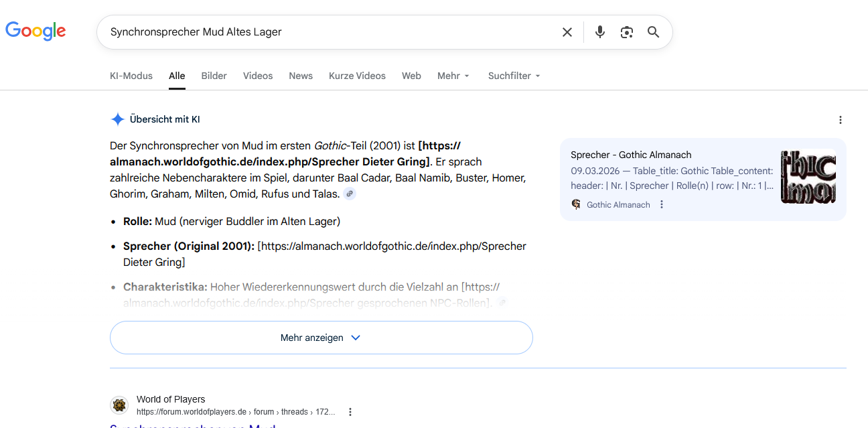Viewport: 868px width, 428px height.
Task: Click World of Players site name
Action: click(x=171, y=399)
